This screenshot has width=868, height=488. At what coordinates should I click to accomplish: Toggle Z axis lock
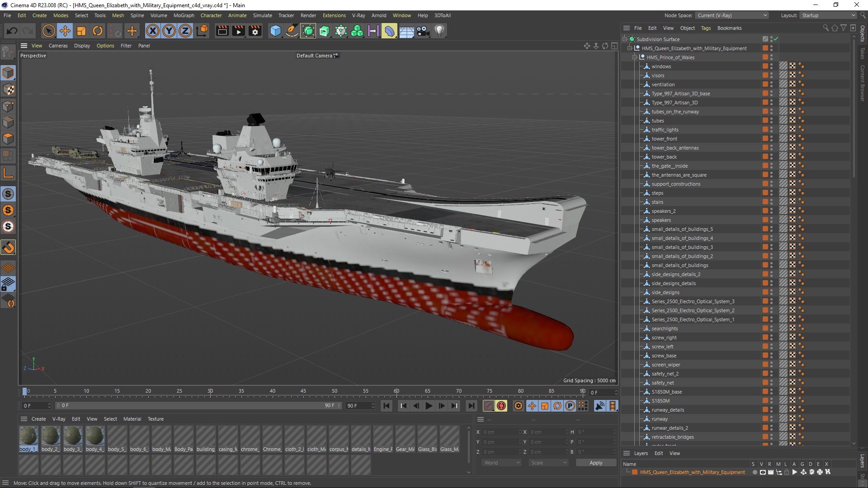(185, 31)
